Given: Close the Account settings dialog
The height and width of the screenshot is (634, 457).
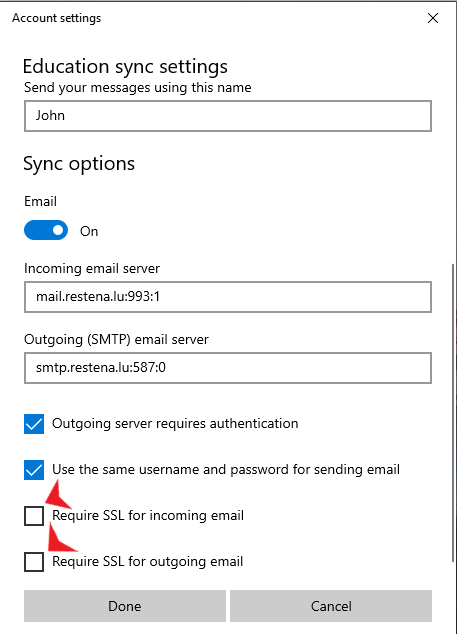Looking at the screenshot, I should point(433,18).
